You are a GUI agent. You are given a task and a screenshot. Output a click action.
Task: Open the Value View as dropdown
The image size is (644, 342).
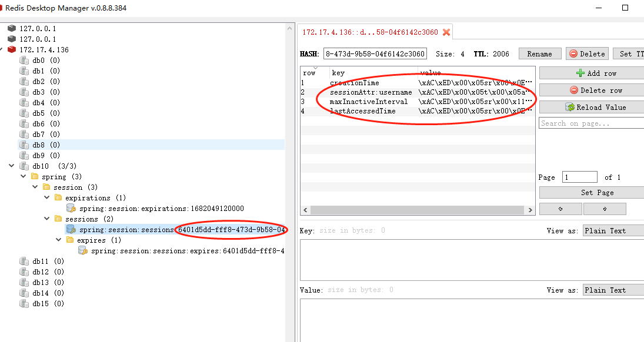613,290
